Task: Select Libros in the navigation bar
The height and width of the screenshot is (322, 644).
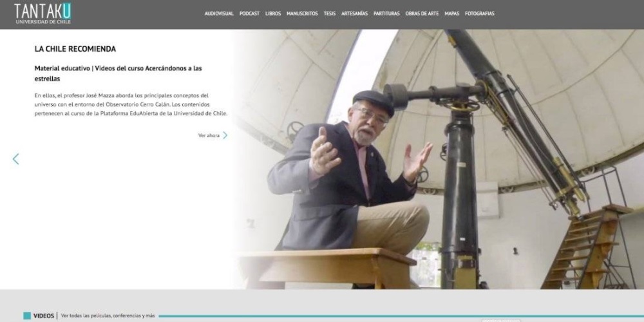Action: (x=273, y=14)
